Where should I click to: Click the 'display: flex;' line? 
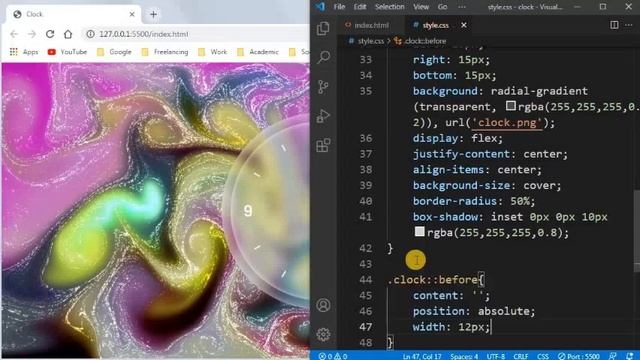[458, 138]
